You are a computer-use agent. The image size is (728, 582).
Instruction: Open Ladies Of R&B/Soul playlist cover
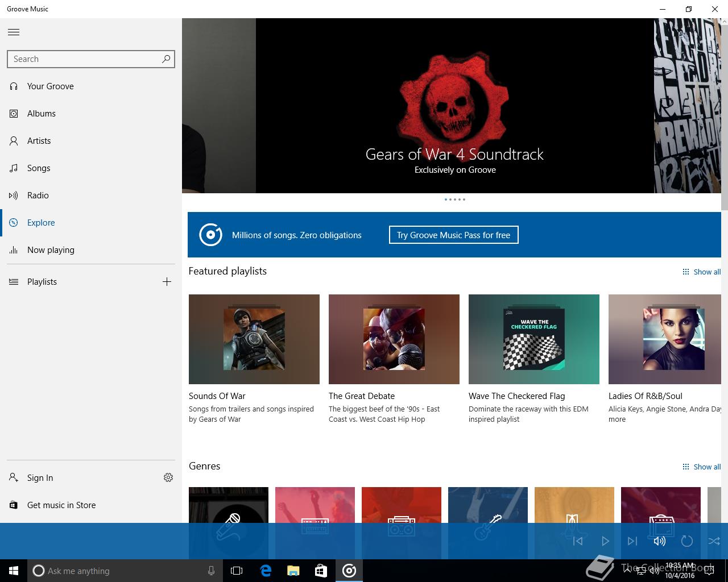point(665,339)
